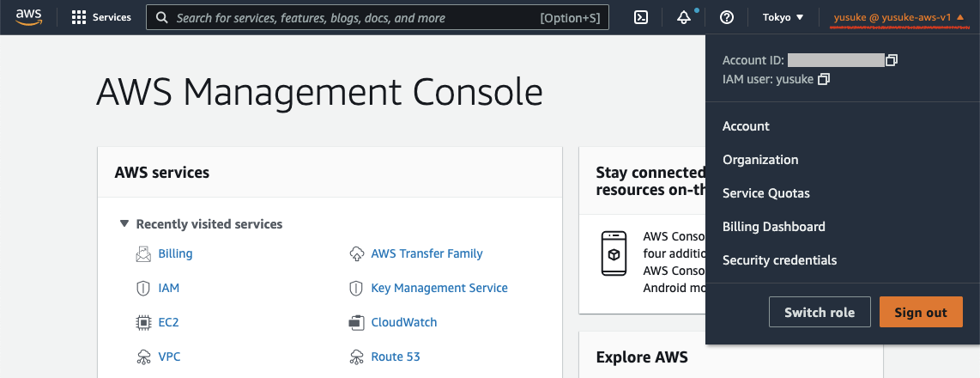The height and width of the screenshot is (378, 980).
Task: Open the Tokyo region dropdown
Action: (783, 17)
